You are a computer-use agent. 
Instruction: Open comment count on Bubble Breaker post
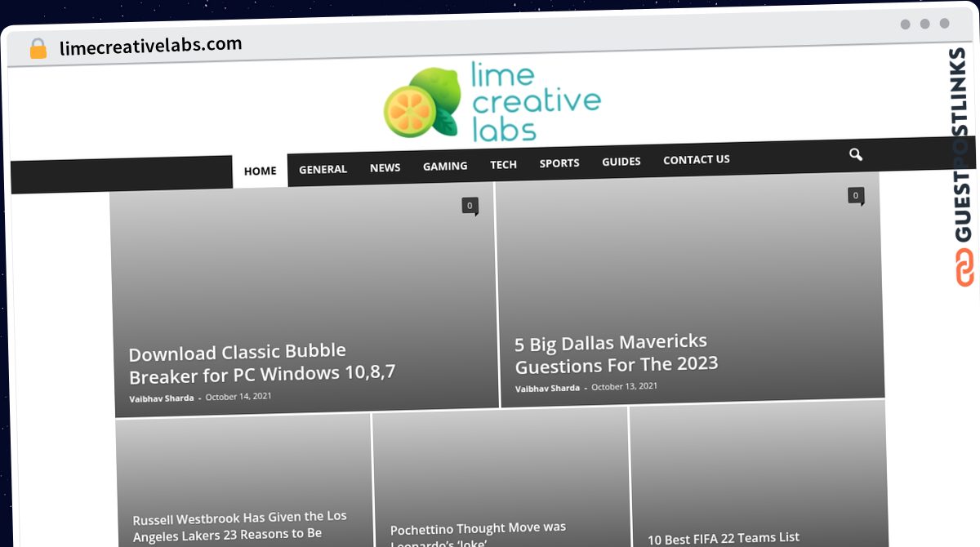pos(470,206)
